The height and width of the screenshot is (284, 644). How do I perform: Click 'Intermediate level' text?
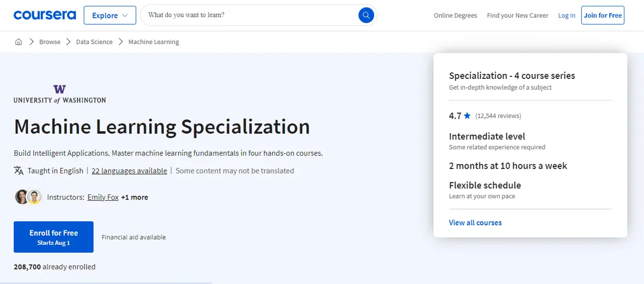487,136
